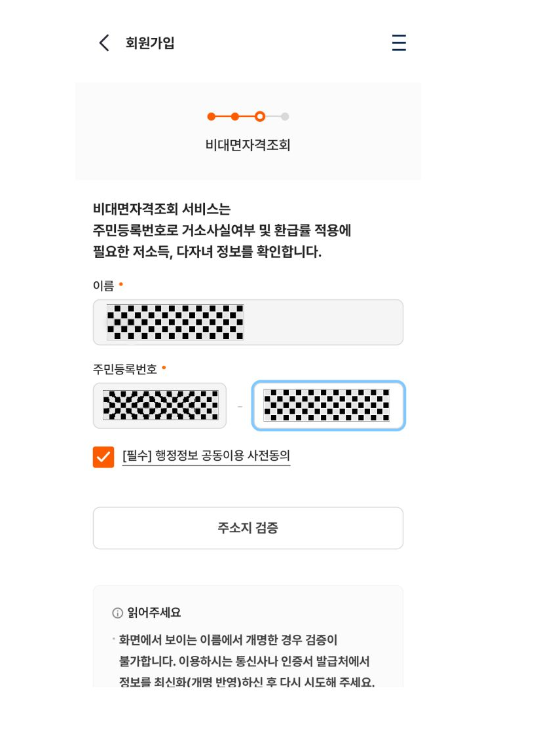Click the info icon beside 읽어주세요
Image resolution: width=535 pixels, height=756 pixels.
(118, 613)
